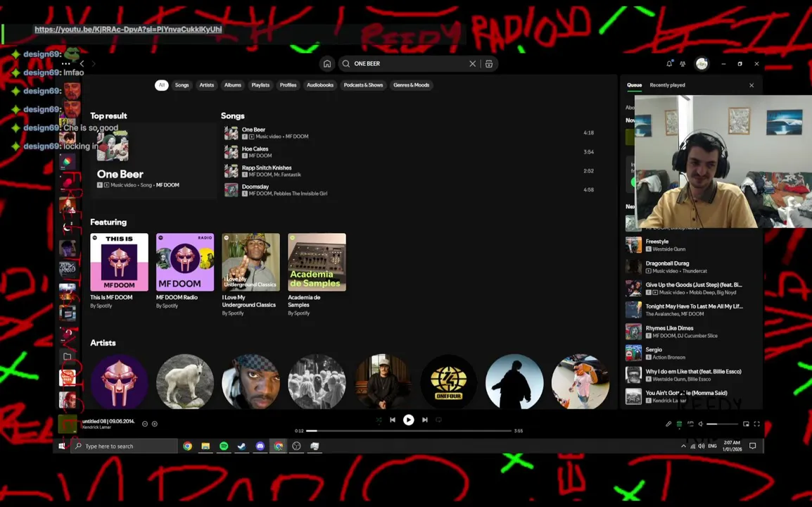Filter results by Genres & Moods
Viewport: 812px width, 507px height.
pos(411,85)
